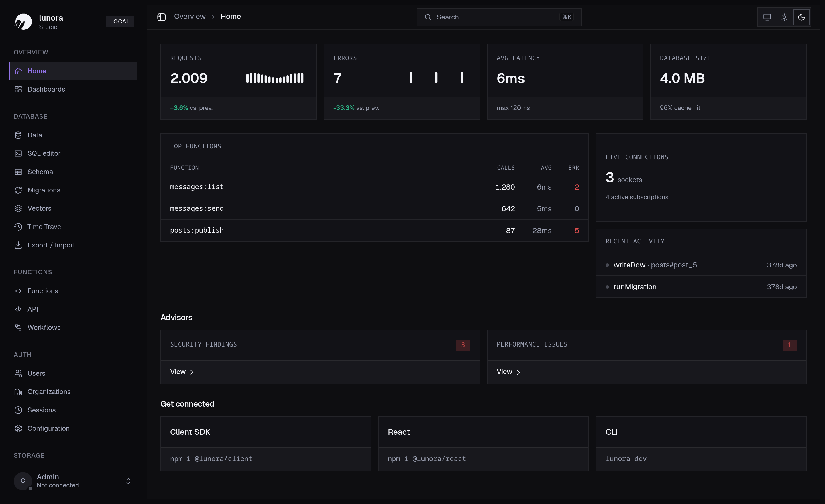Click the Home breadcrumb text

tap(231, 16)
